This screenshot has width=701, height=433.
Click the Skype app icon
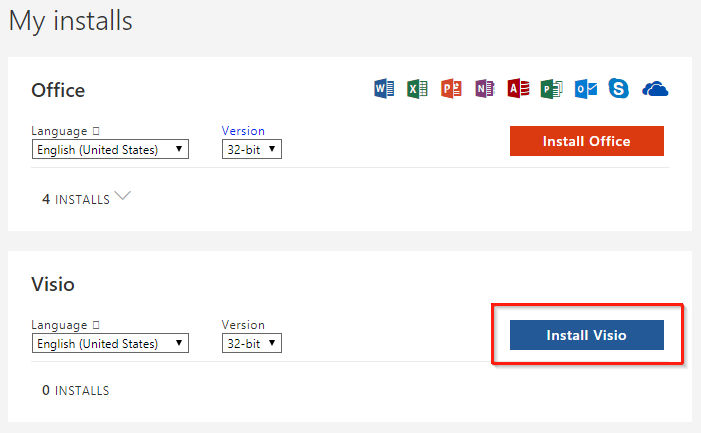pos(619,88)
